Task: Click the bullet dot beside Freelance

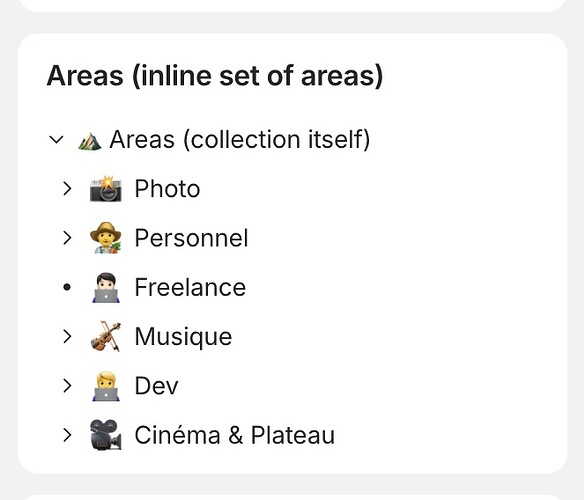Action: tap(67, 287)
